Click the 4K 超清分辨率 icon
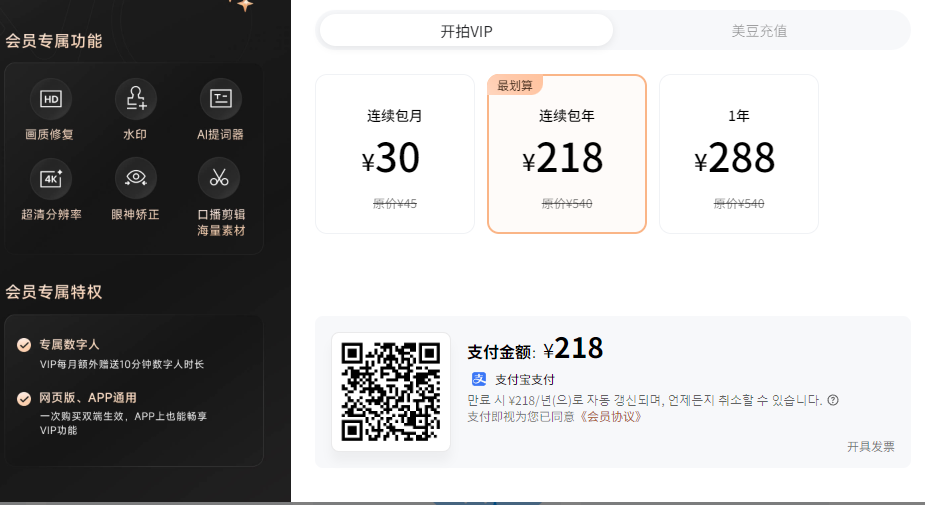 coord(50,178)
